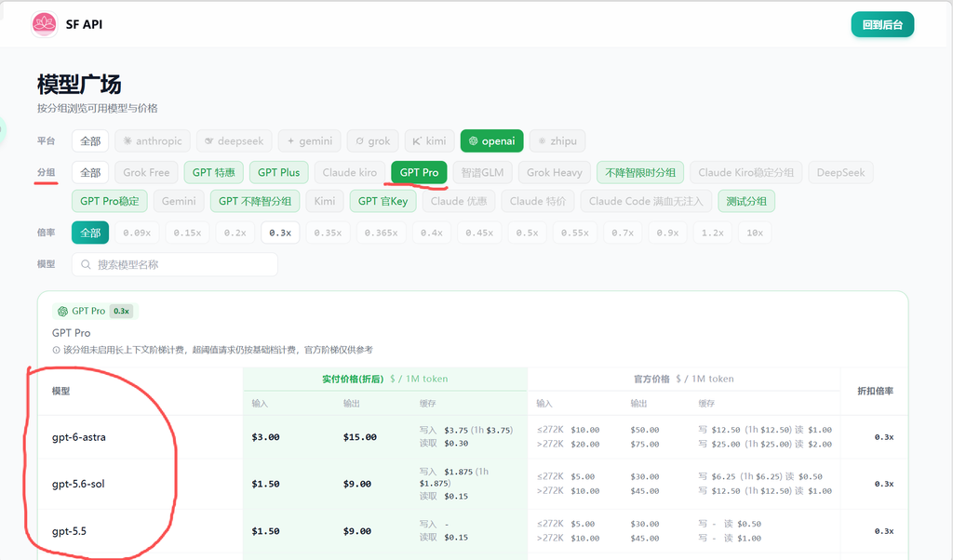Select the GPT 不降智分组 group
The image size is (953, 560).
(255, 201)
